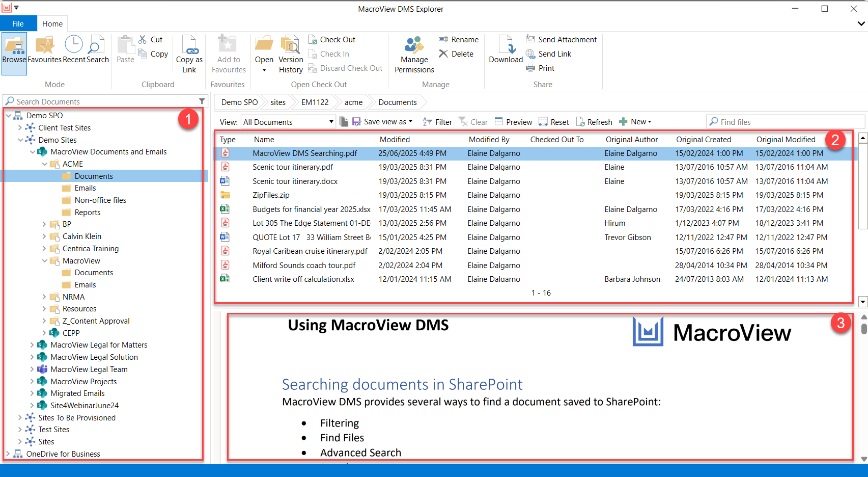Click file list scroll down arrow
868x477 pixels.
[863, 302]
